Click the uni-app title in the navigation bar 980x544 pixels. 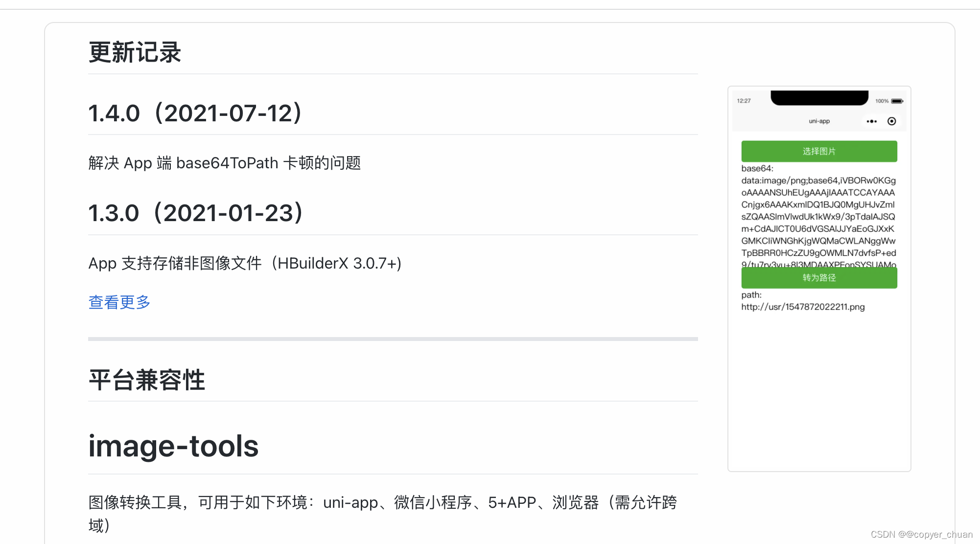tap(819, 121)
